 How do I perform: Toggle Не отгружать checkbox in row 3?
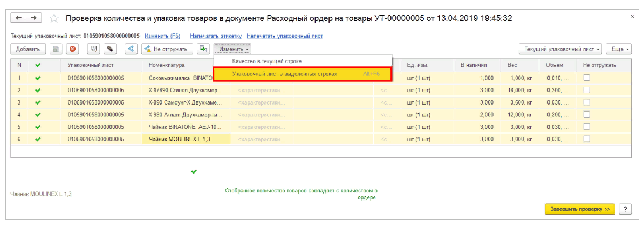[586, 102]
